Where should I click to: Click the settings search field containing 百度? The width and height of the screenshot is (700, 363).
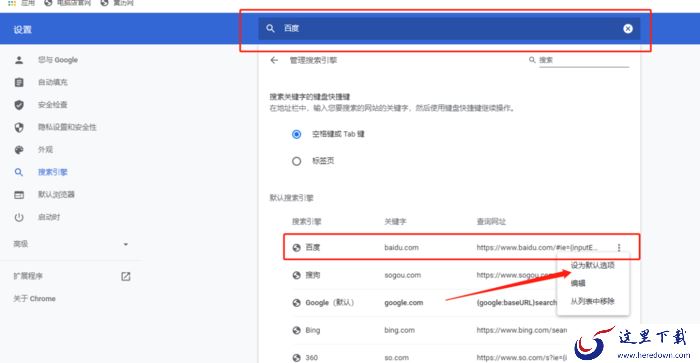coord(449,29)
